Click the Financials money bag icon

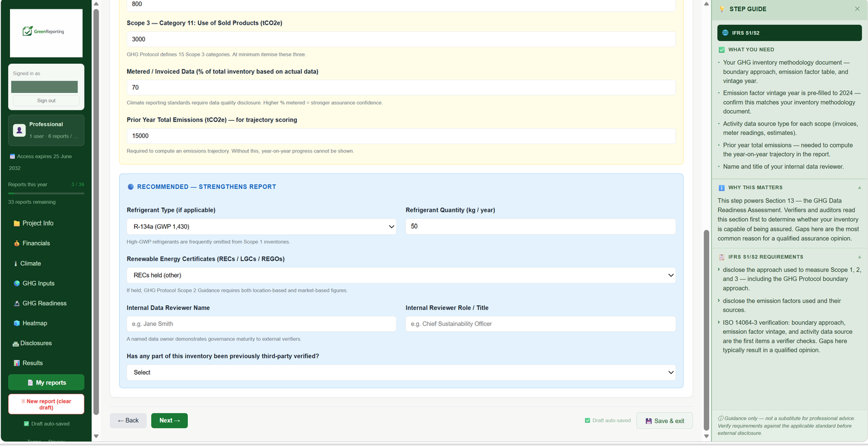(x=17, y=243)
